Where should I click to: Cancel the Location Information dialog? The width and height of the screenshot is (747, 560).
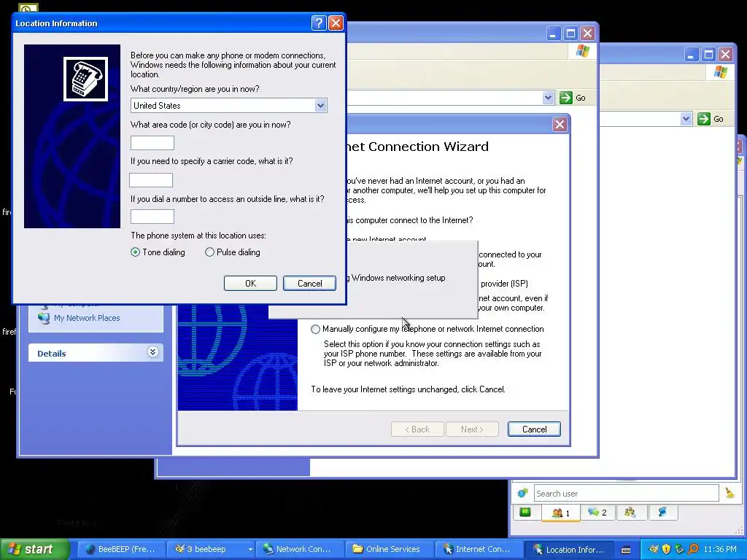pos(309,284)
